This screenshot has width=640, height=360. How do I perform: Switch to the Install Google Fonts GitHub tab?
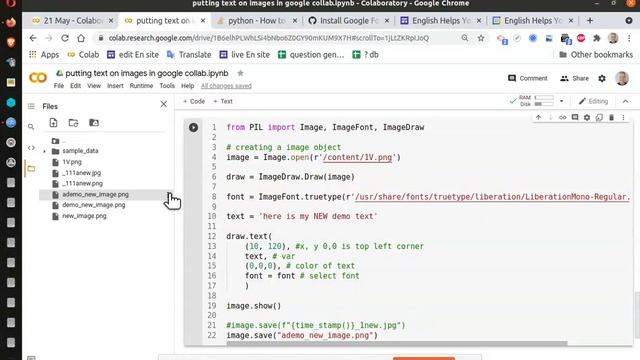pos(349,20)
